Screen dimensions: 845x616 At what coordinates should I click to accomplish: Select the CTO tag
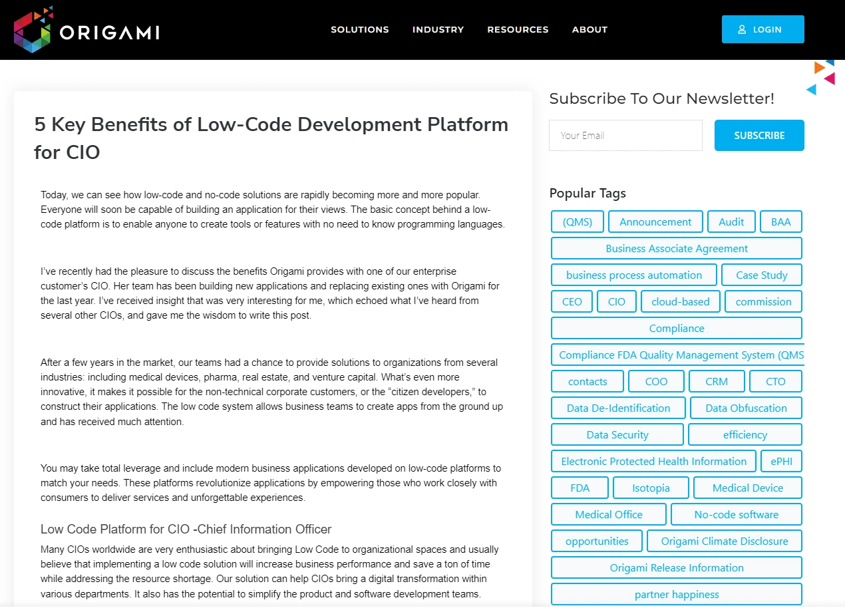776,381
